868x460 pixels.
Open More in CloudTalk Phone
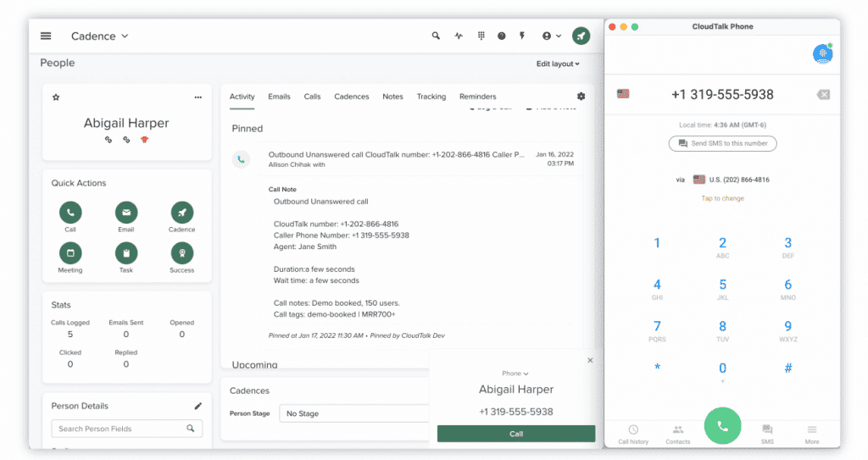point(812,435)
